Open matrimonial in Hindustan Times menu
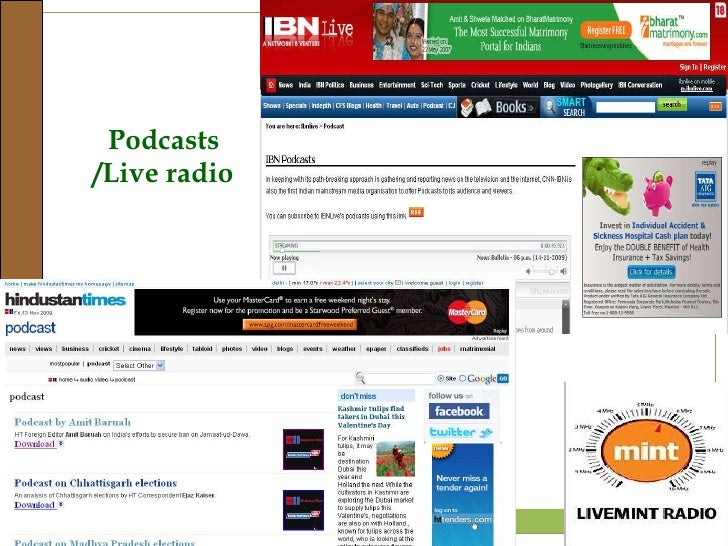The width and height of the screenshot is (728, 546). tap(478, 349)
